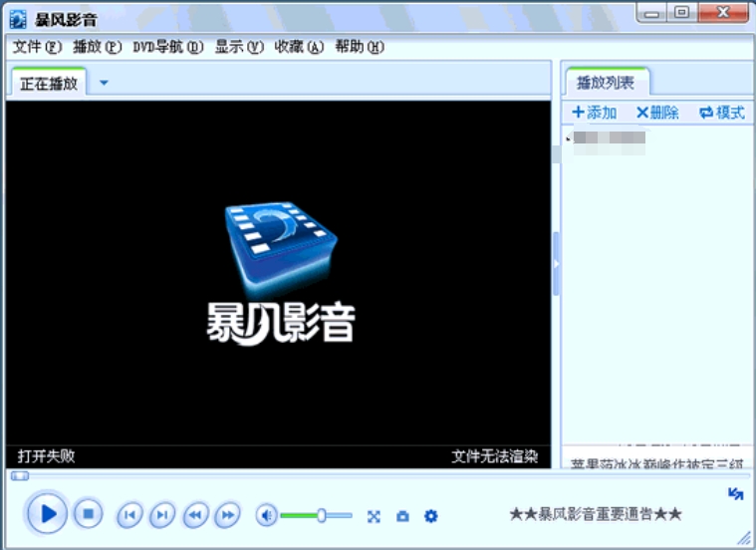Open the 显示(V) menu

[239, 47]
